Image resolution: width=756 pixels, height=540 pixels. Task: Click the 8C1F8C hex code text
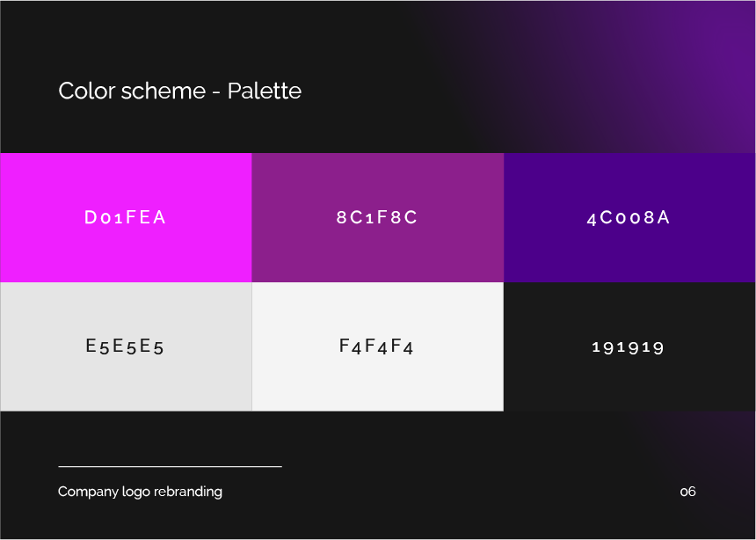pyautogui.click(x=377, y=217)
